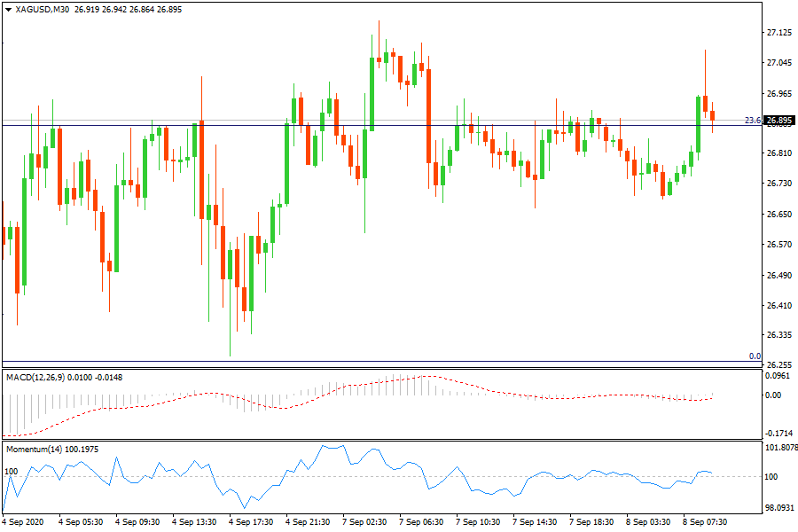Select the current price tag 26.895
The height and width of the screenshot is (532, 798).
tap(778, 121)
